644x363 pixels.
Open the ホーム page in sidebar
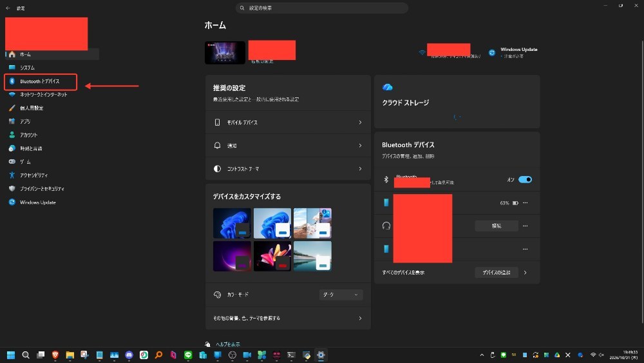click(x=52, y=54)
